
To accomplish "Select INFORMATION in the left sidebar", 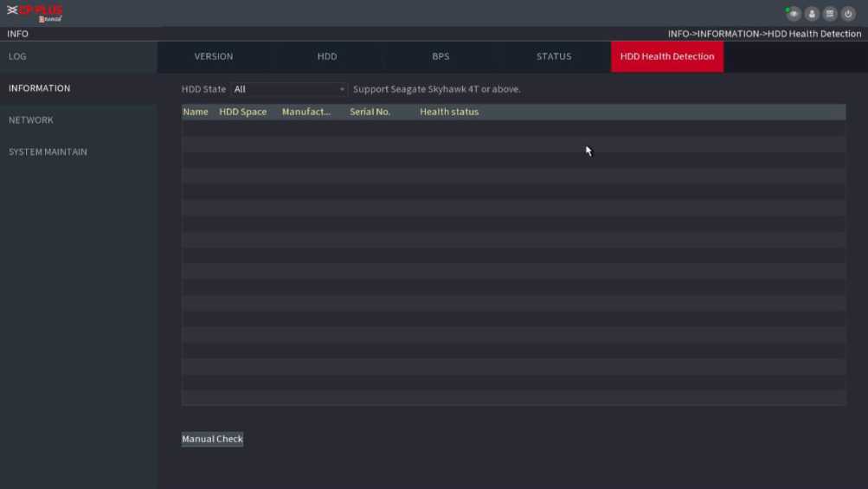I will (x=40, y=88).
